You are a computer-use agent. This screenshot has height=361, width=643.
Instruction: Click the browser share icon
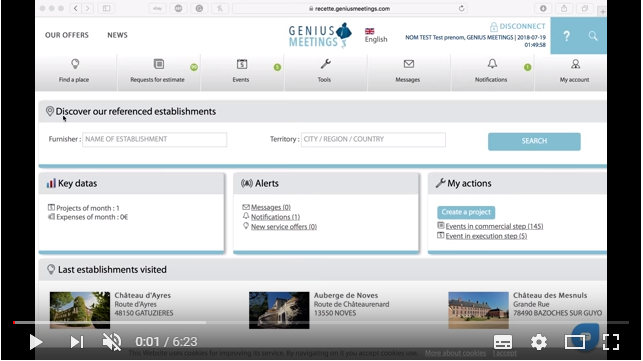[564, 8]
